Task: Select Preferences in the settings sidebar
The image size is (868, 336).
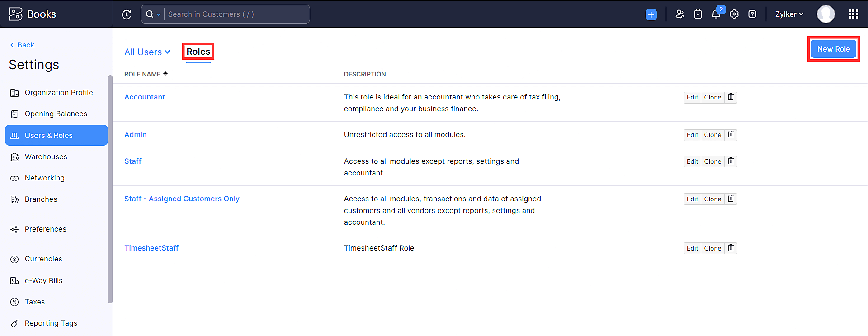Action: 45,229
